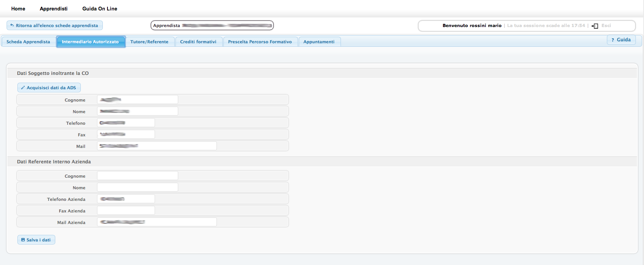This screenshot has width=644, height=265.
Task: Open the Prescelta Percorso Formativo tab
Action: pos(260,42)
